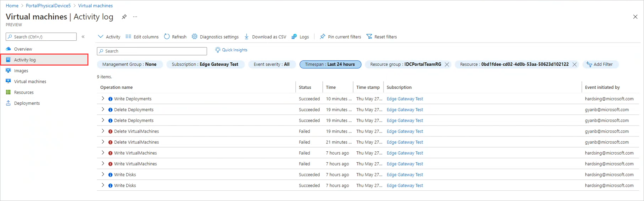Select Activity log in the sidebar
This screenshot has height=201, width=644.
[44, 60]
